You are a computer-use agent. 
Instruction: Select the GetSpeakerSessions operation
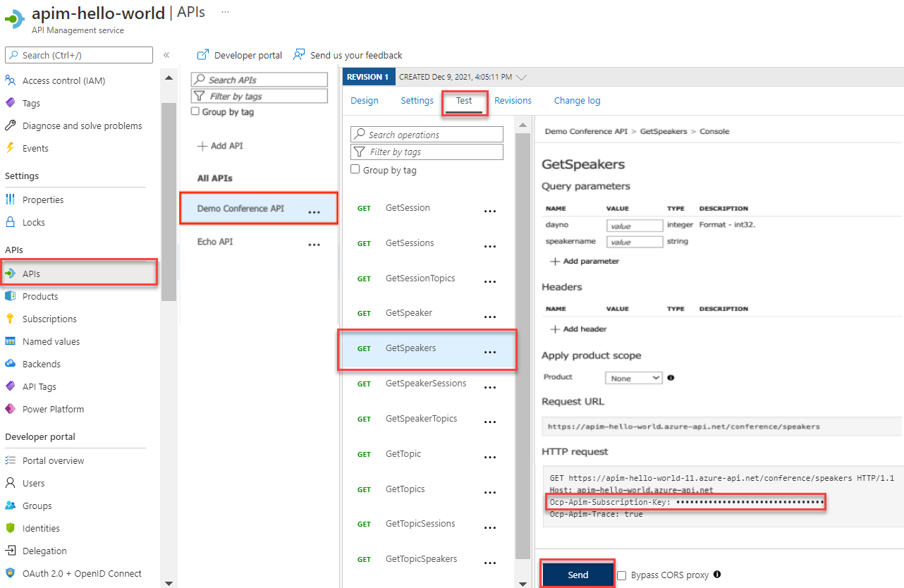(427, 384)
